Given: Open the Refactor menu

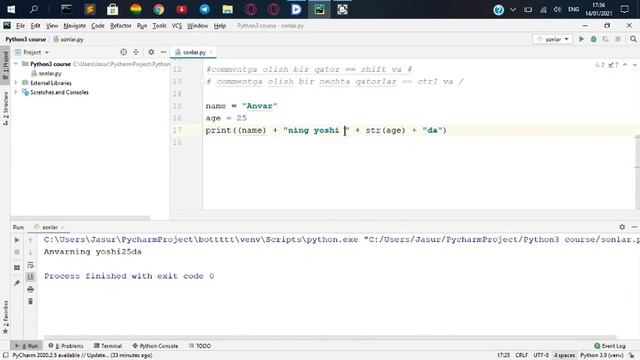Looking at the screenshot, I should pos(121,26).
